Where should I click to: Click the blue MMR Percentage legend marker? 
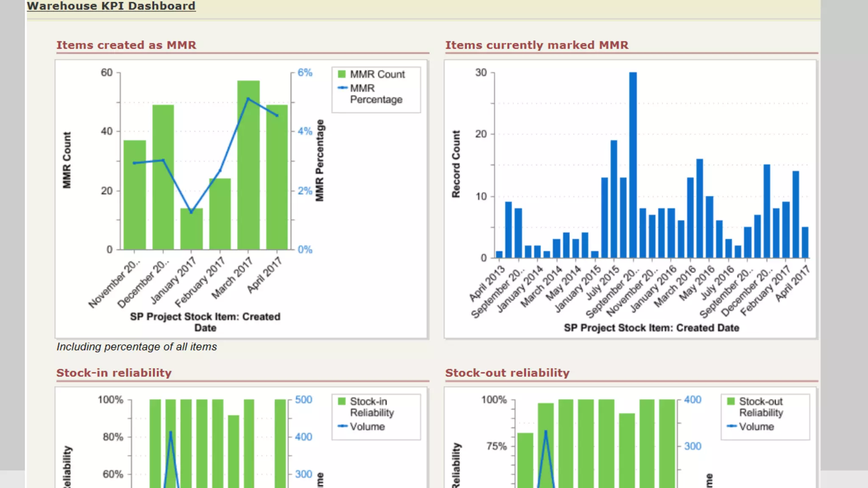pos(342,88)
